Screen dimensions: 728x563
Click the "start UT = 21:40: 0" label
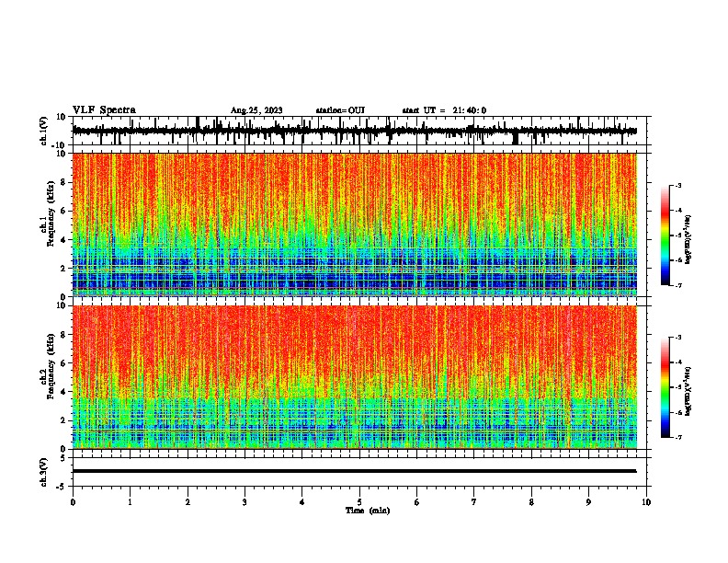point(444,110)
